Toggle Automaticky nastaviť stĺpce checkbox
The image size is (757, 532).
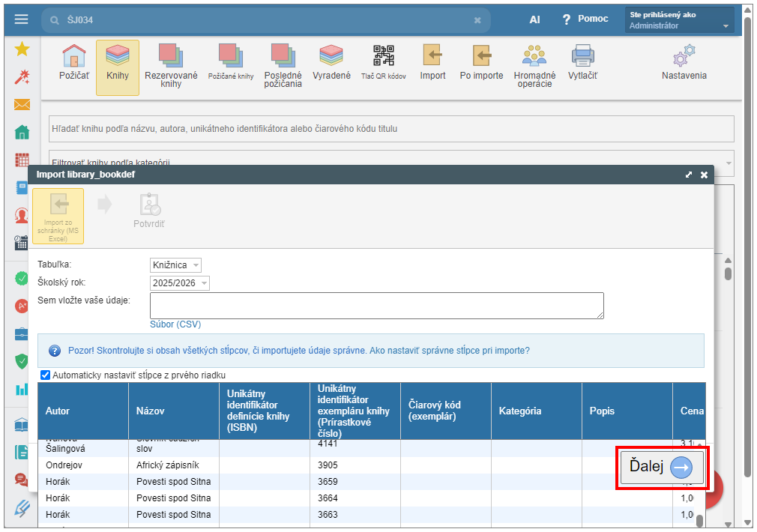(45, 375)
